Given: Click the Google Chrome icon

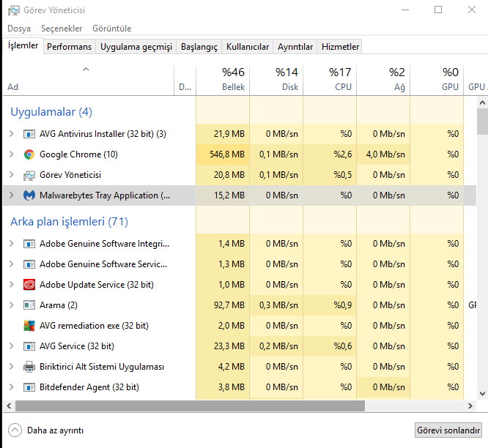Looking at the screenshot, I should tap(29, 154).
